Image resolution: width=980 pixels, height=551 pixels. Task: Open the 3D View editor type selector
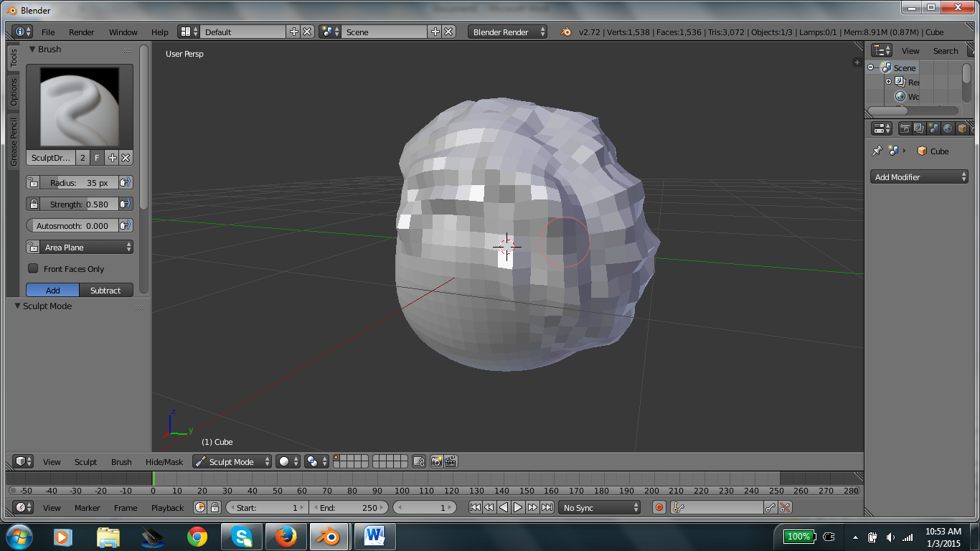coord(24,461)
